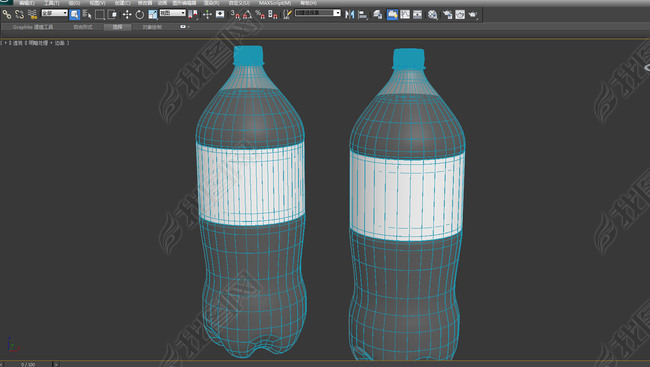Activate Select and Manipulate tool
The height and width of the screenshot is (367, 650).
click(x=207, y=15)
